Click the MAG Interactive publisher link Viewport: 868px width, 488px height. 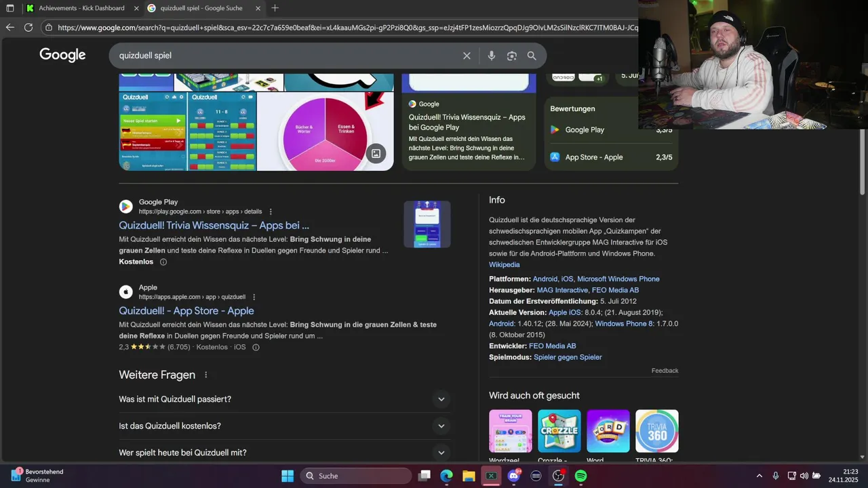tap(562, 290)
